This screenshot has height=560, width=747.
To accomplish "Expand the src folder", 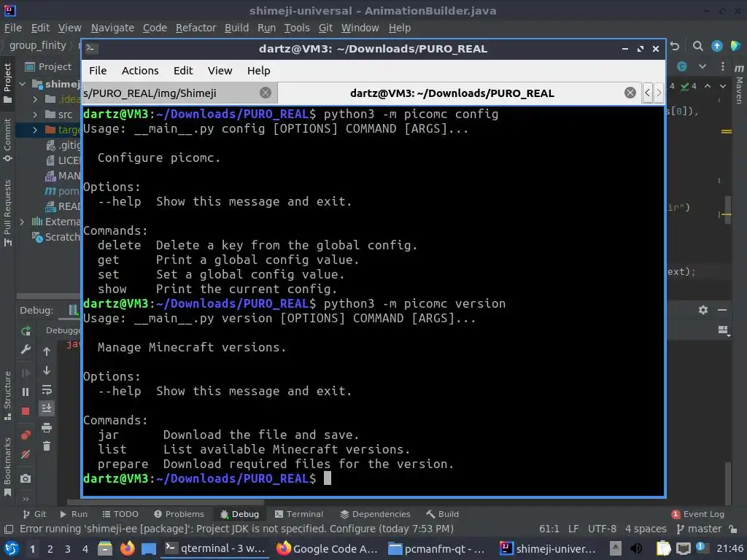I will pos(35,114).
